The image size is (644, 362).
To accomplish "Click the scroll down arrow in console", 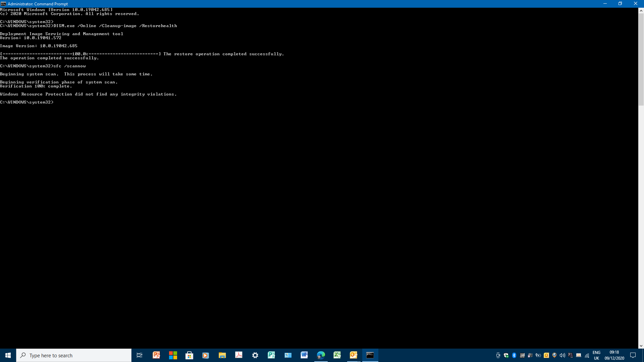I will click(641, 346).
